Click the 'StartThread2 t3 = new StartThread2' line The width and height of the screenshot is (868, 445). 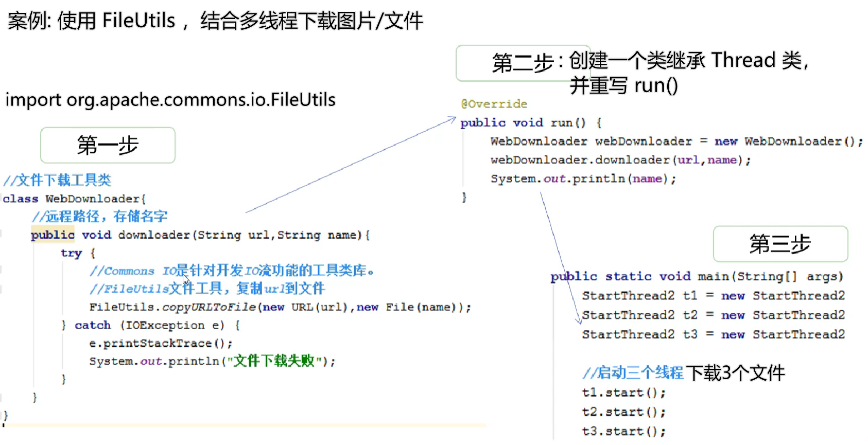[714, 335]
